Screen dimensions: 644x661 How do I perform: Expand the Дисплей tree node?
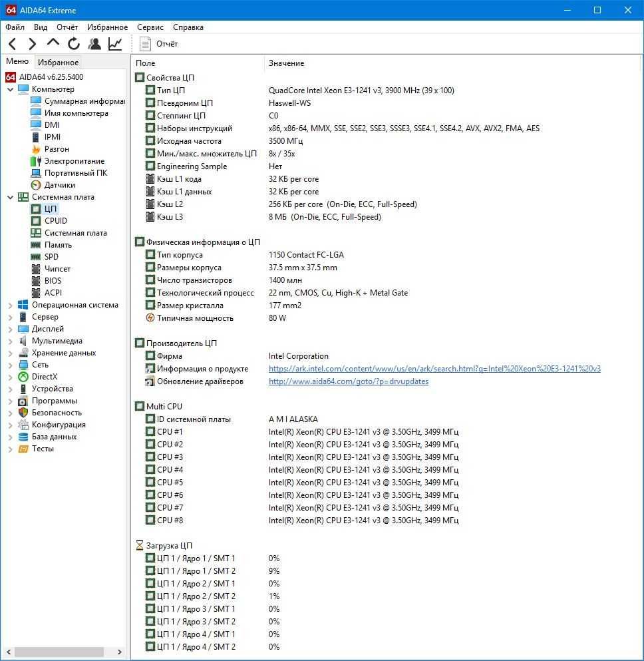click(x=10, y=330)
